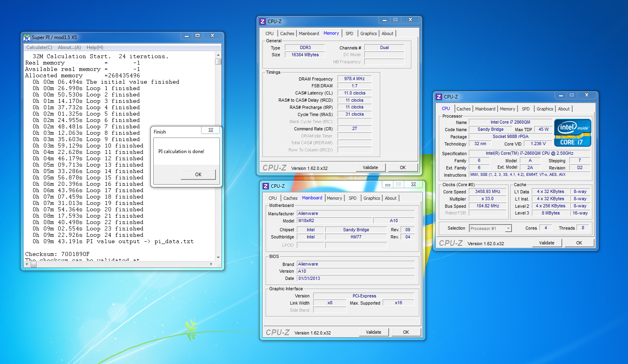The image size is (628, 364).
Task: Select CPU tab in Mainboard window
Action: click(x=273, y=198)
